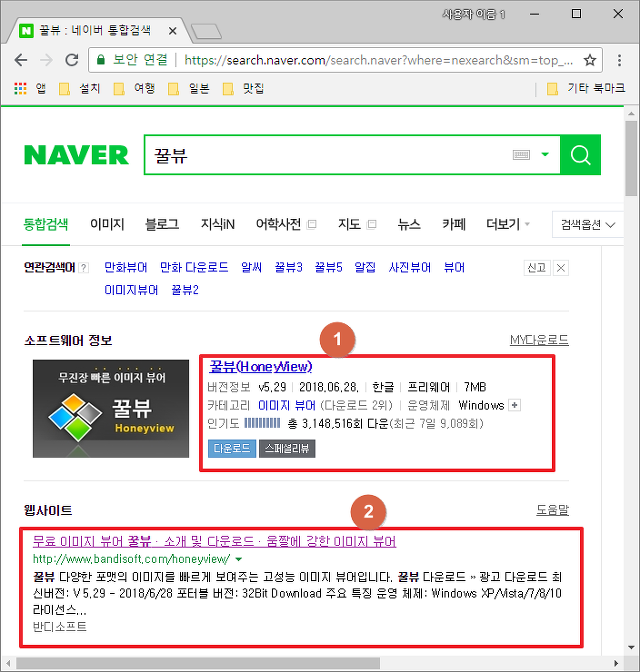Click the blue 다운로드 button
Screen dimensions: 640x672
(x=232, y=449)
